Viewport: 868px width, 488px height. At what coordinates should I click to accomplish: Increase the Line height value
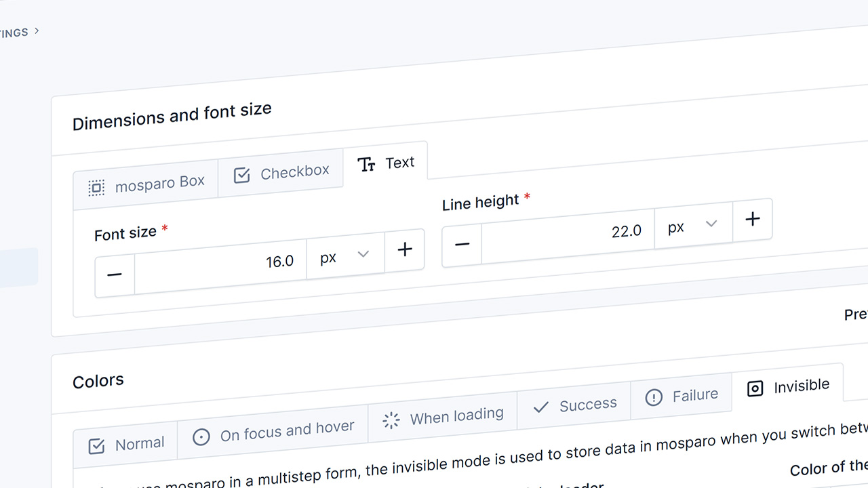click(753, 219)
